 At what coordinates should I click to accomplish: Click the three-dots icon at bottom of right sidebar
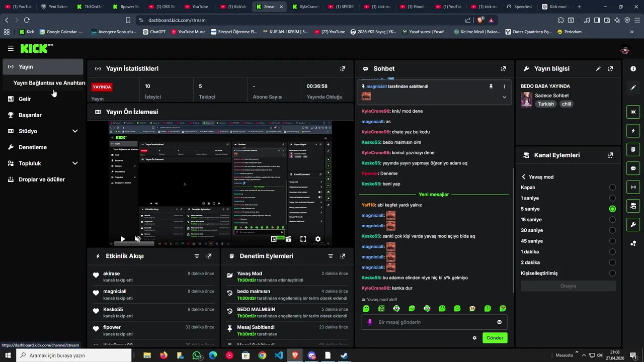633,243
